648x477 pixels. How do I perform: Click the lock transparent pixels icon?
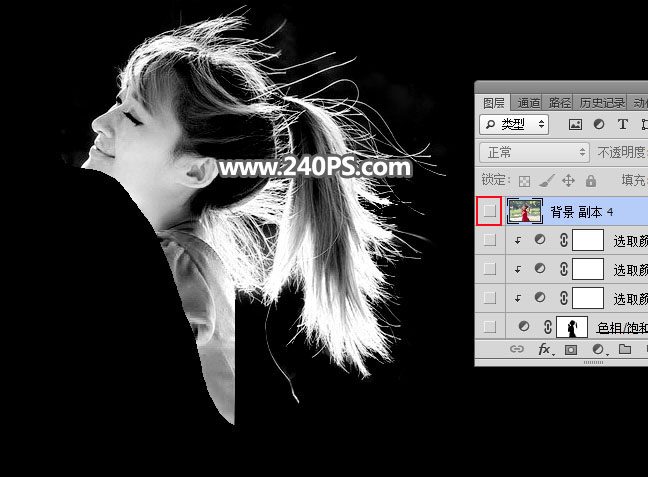[523, 181]
